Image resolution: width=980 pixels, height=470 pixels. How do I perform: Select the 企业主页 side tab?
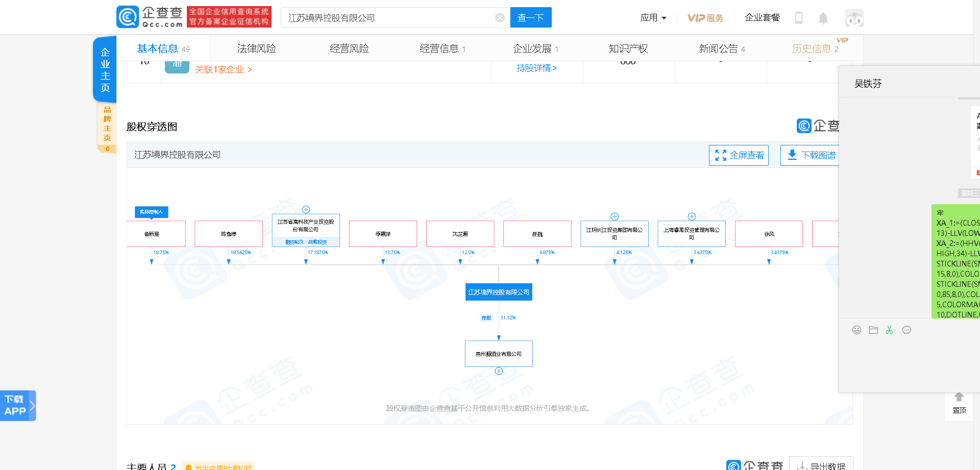105,69
